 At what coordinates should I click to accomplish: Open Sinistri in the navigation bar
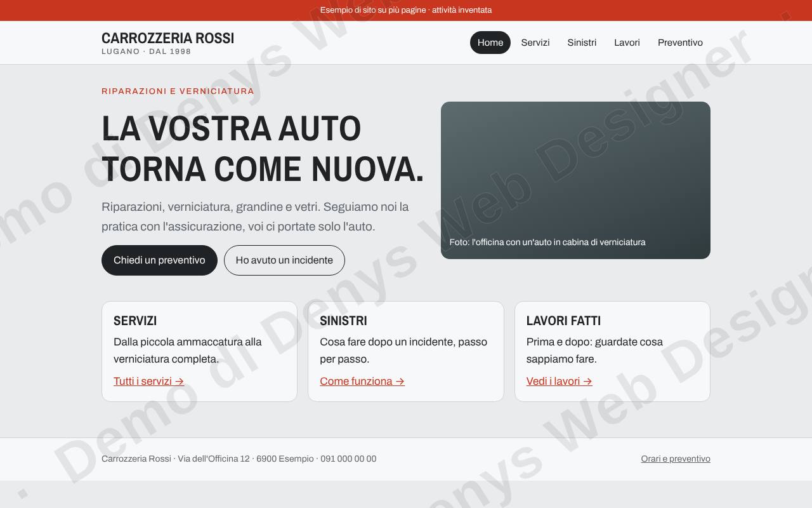click(582, 43)
